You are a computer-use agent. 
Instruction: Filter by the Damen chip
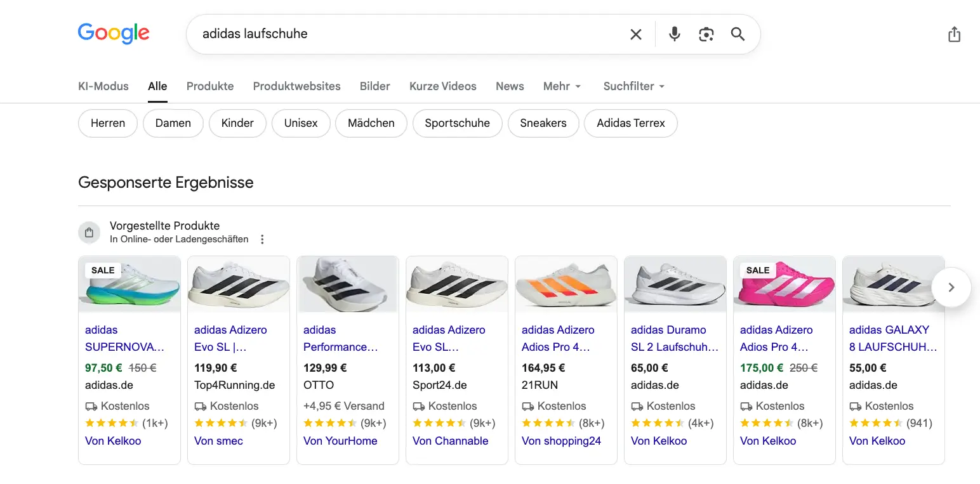[x=173, y=123]
